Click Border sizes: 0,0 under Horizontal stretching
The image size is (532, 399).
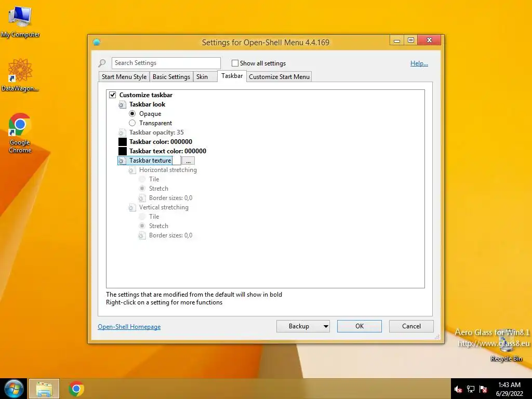click(170, 198)
